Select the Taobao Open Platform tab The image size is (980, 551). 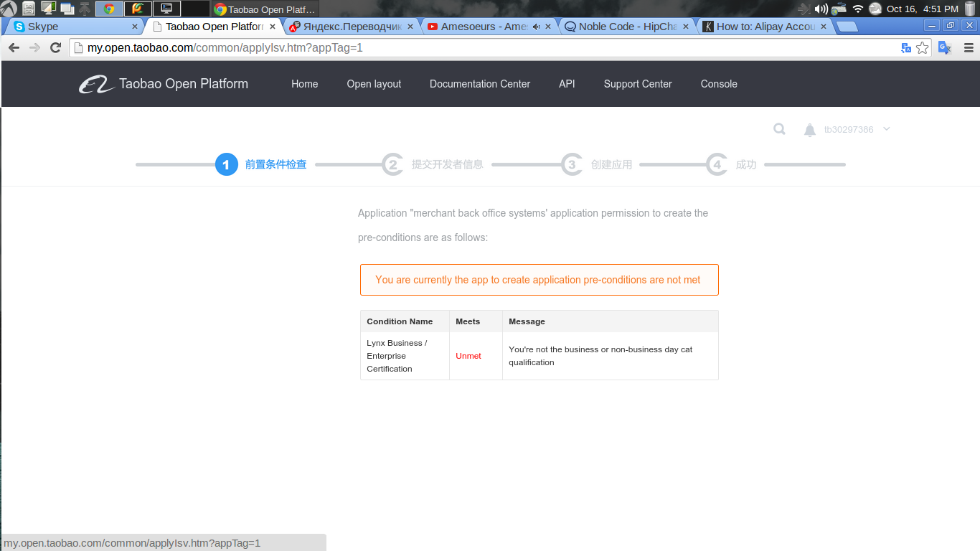[213, 27]
